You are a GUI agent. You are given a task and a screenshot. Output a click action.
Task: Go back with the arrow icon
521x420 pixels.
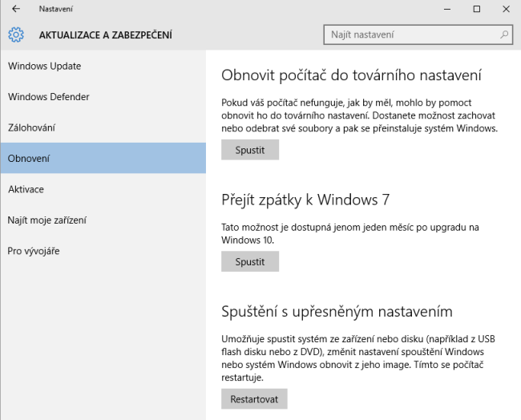pos(15,9)
